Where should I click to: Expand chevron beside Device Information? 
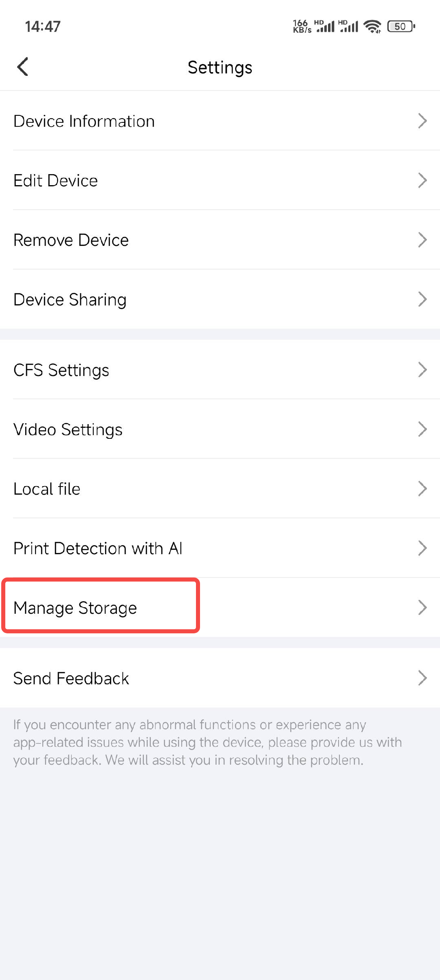422,121
